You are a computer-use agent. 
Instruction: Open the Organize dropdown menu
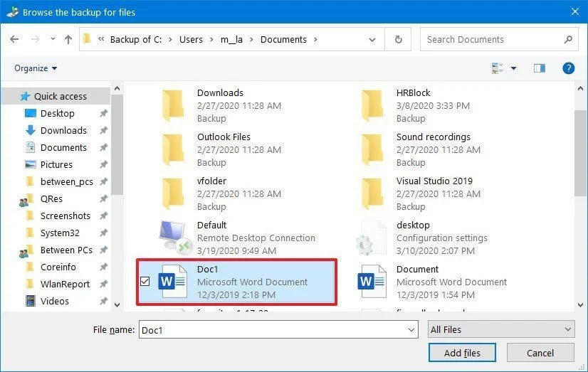[36, 68]
